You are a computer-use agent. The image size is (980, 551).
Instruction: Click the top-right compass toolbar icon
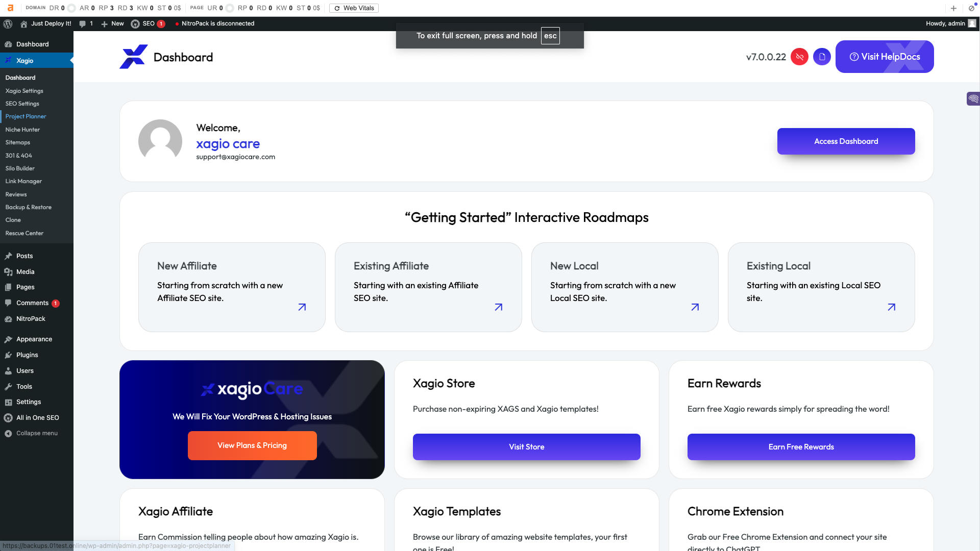971,8
